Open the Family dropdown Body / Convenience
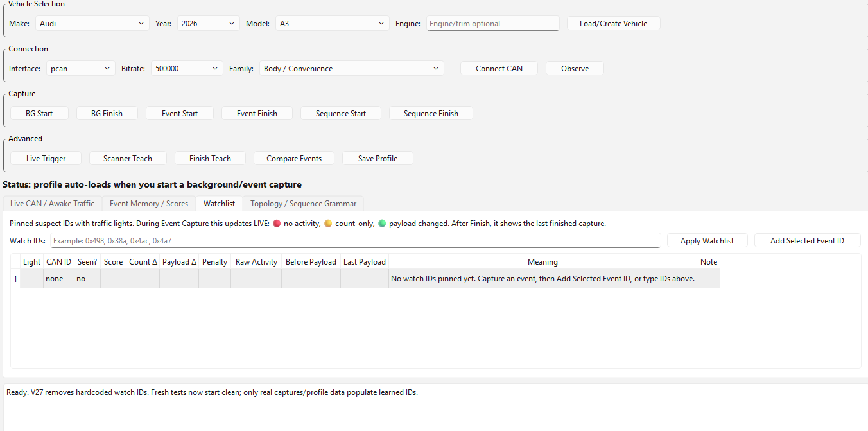The image size is (868, 431). [x=352, y=69]
